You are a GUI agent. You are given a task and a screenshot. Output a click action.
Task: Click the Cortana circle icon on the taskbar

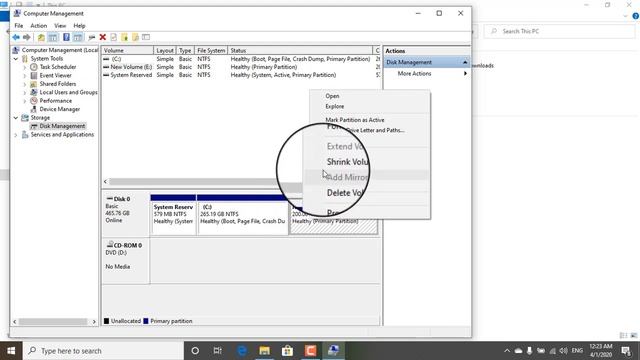[195, 351]
